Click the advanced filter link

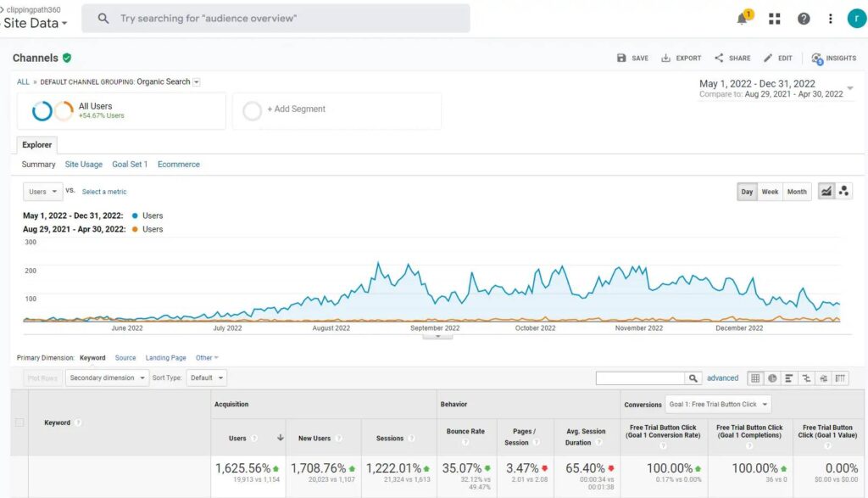[723, 378]
